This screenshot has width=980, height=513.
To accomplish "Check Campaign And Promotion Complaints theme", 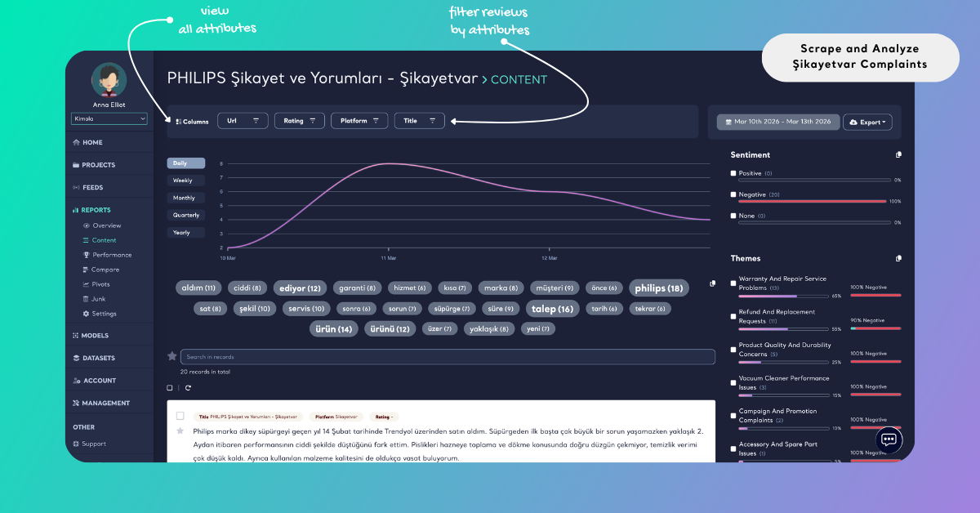I will [x=733, y=415].
